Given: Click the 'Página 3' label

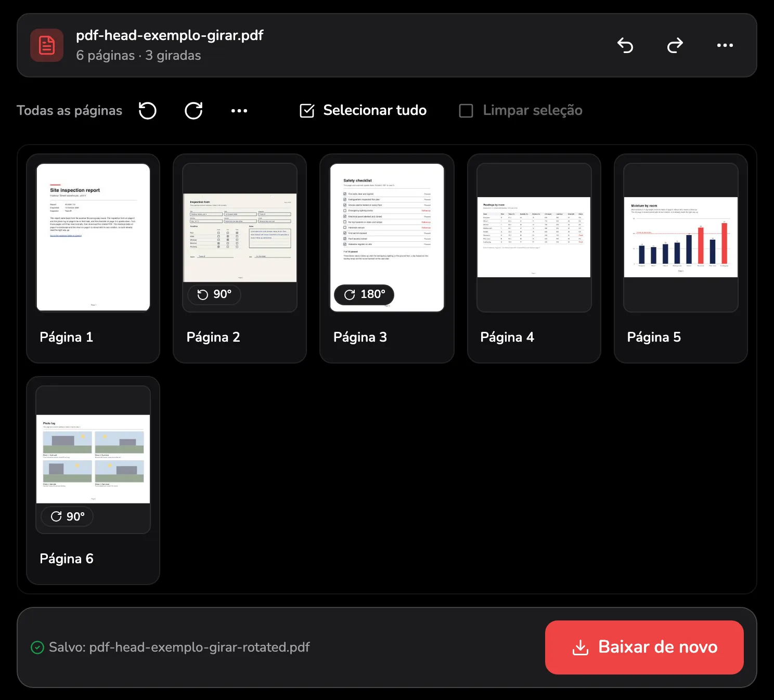Looking at the screenshot, I should click(360, 338).
